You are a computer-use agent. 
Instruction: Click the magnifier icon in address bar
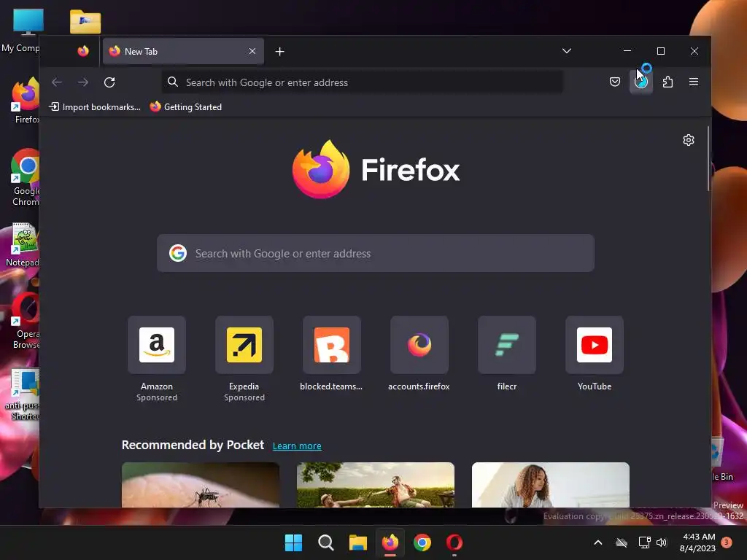[173, 82]
